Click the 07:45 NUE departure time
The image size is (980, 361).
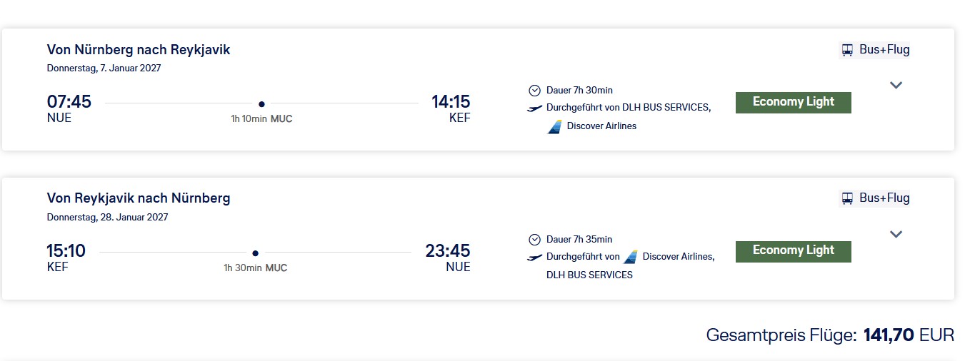(69, 102)
